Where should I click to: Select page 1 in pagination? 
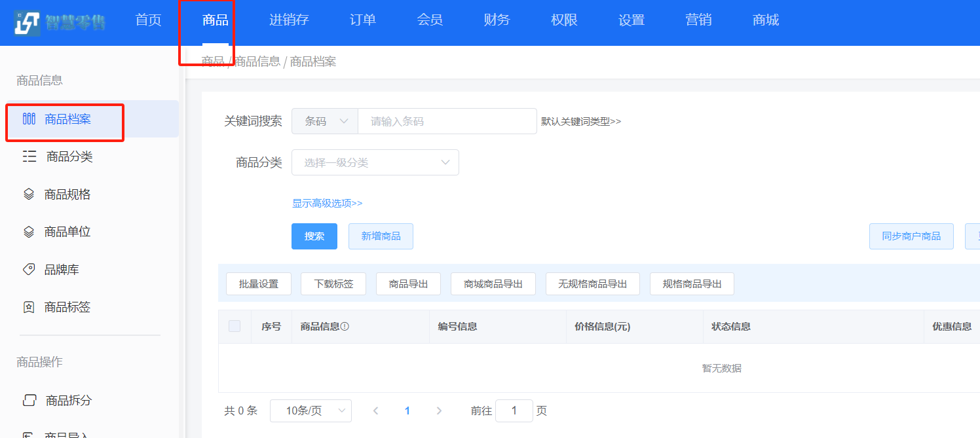407,411
